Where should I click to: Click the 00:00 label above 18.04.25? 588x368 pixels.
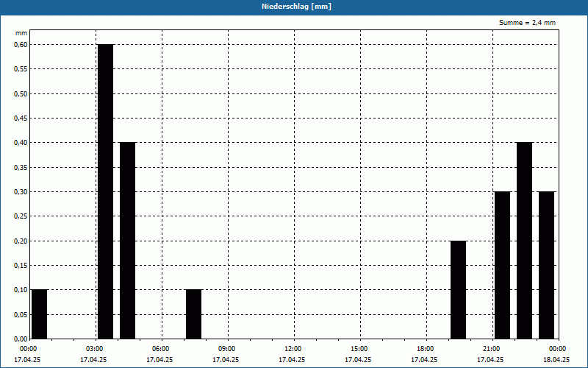(558, 349)
